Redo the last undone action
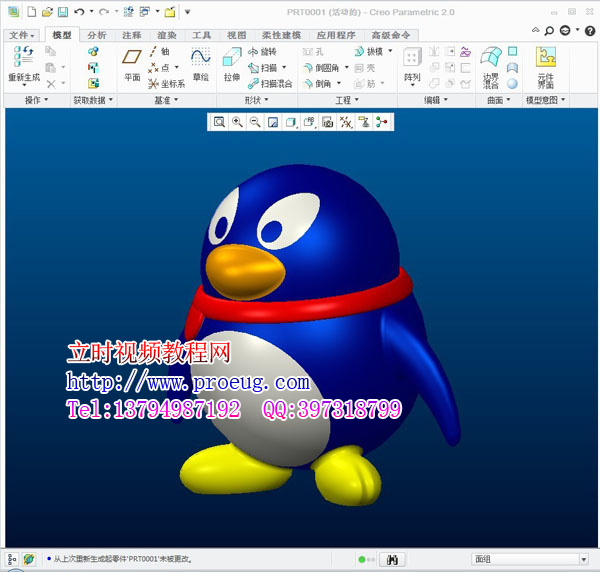Screen dimensions: 600x572 tap(104, 12)
